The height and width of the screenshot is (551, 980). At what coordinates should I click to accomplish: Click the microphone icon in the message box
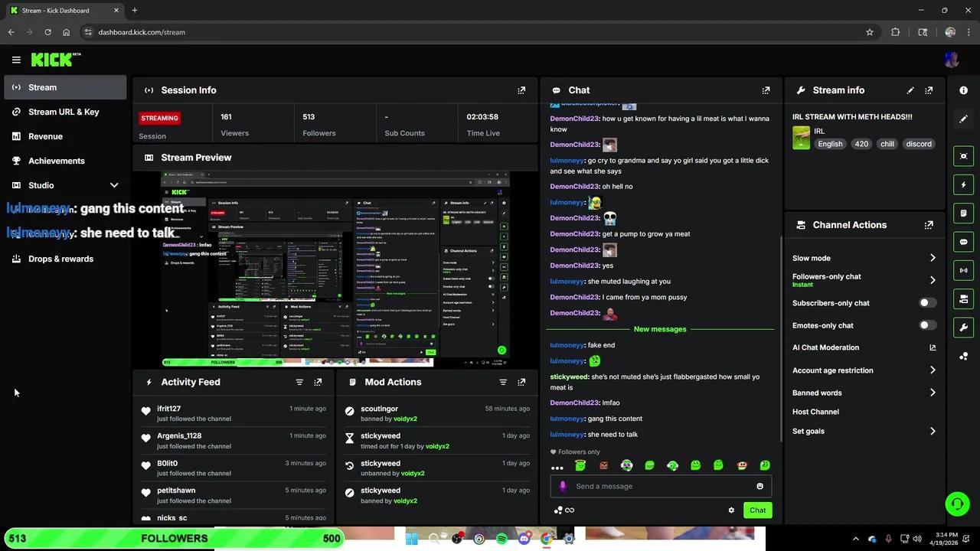click(x=563, y=486)
